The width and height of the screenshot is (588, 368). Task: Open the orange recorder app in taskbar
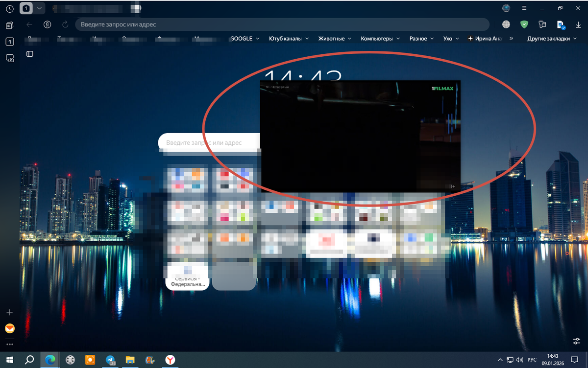[x=90, y=360]
